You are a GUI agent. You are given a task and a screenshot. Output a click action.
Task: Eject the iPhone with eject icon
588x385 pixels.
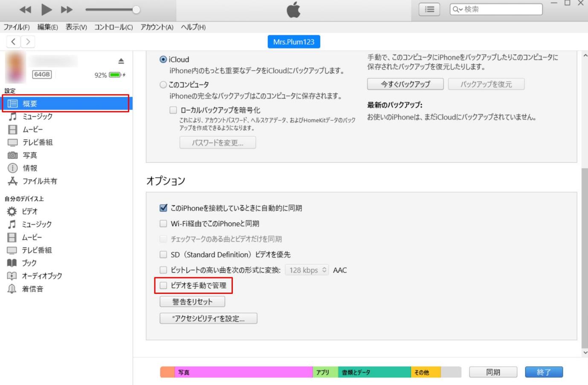[x=121, y=61]
